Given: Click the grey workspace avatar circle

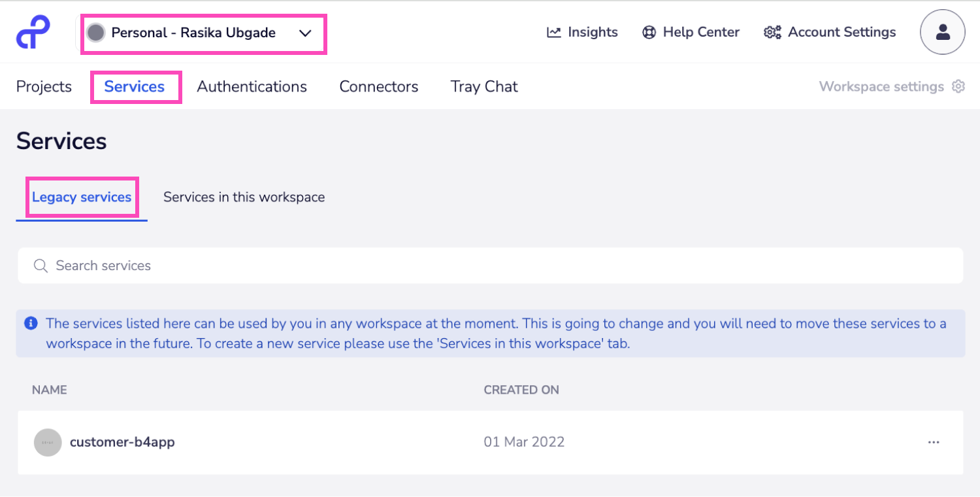Looking at the screenshot, I should click(96, 33).
